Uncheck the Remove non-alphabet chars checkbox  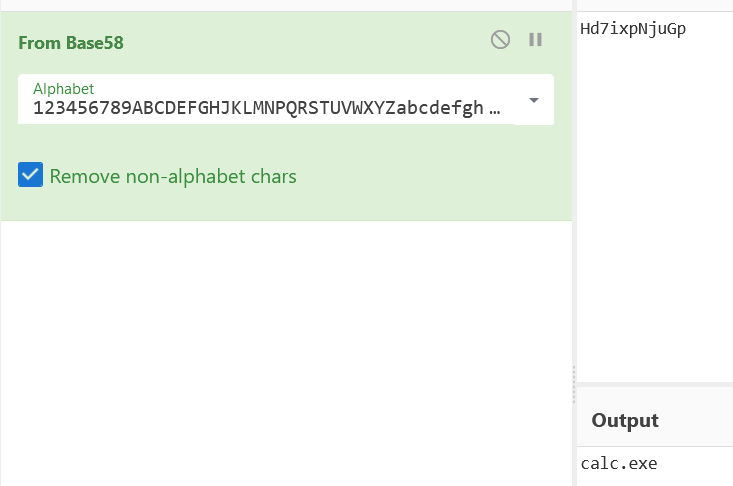point(30,174)
